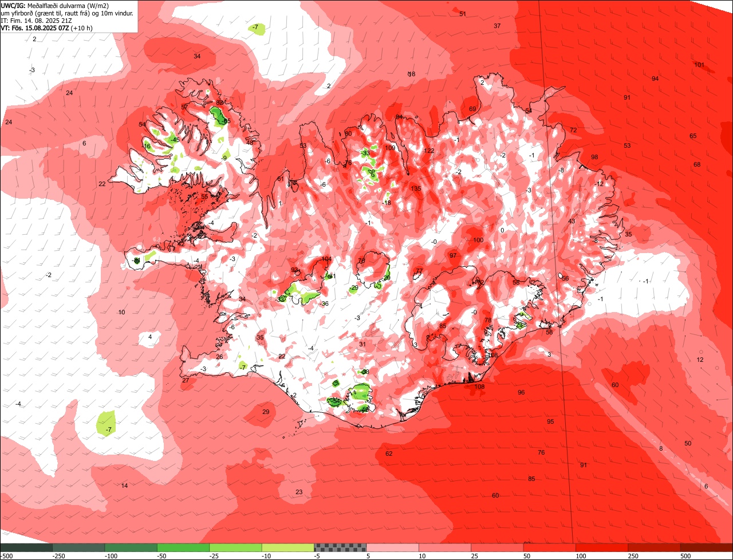Select the map value 37
The width and height of the screenshot is (733, 560).
[x=497, y=26]
